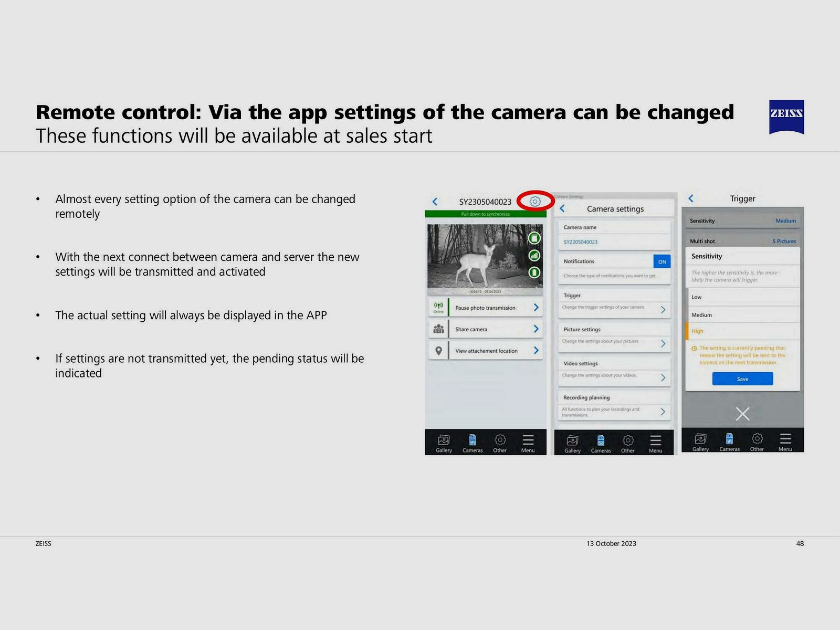Open Gallery in the first phone's bottom bar
This screenshot has height=630, width=840.
click(x=444, y=443)
